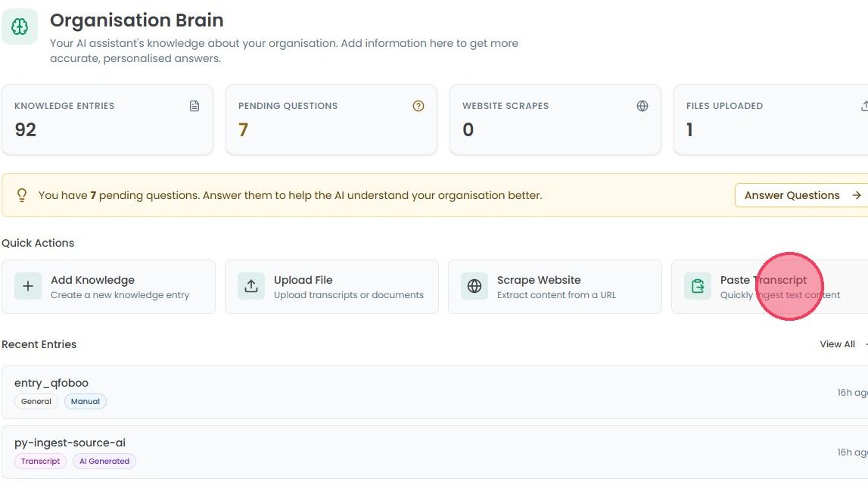Click the lightbulb icon in pending questions banner
868x485 pixels.
(x=22, y=195)
